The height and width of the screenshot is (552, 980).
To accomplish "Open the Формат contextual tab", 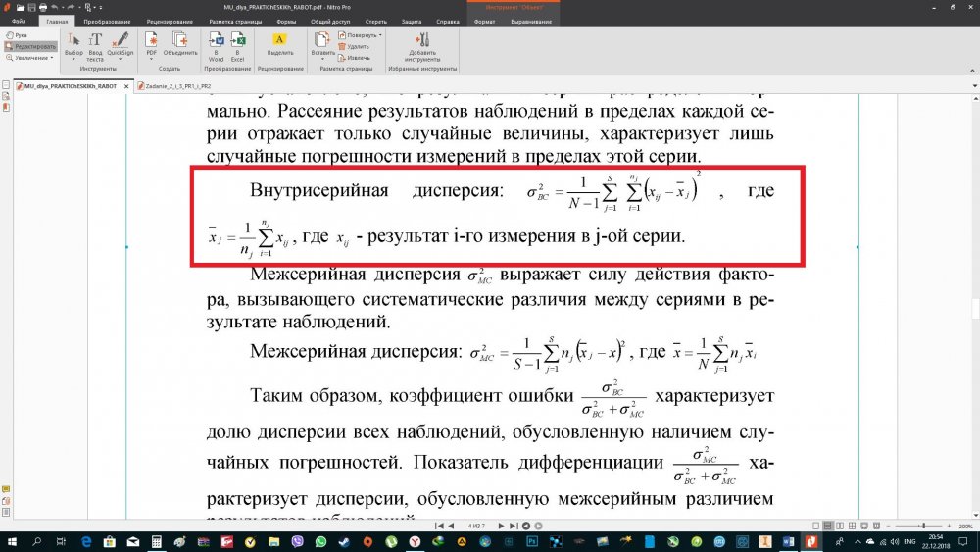I will click(x=484, y=22).
